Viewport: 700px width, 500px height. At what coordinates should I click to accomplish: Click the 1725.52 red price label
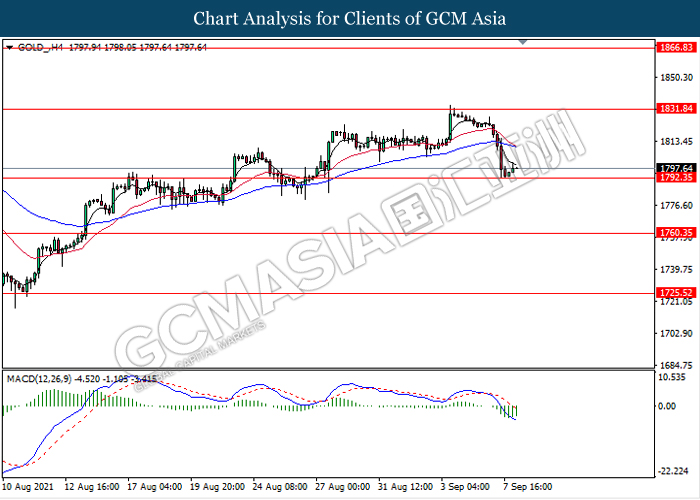677,293
